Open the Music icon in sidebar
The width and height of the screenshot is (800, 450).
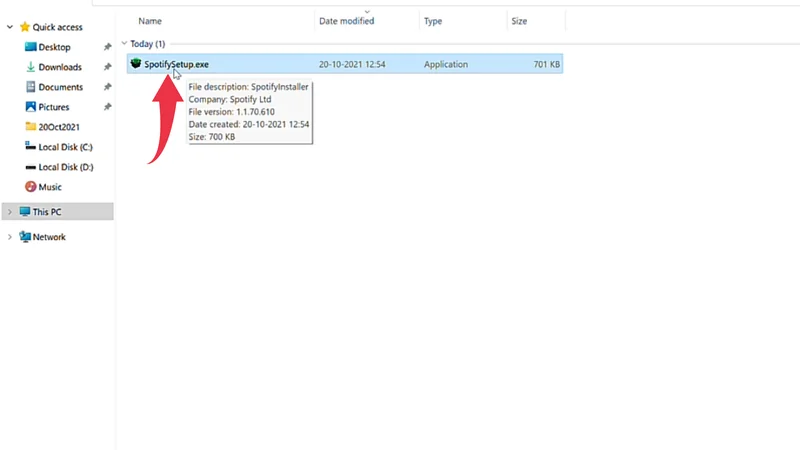point(30,187)
